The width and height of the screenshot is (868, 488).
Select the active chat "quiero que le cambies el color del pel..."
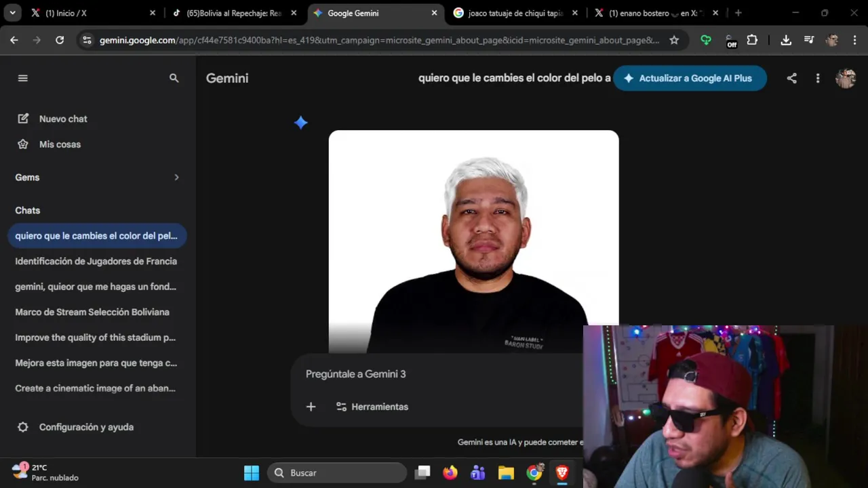[x=96, y=236]
